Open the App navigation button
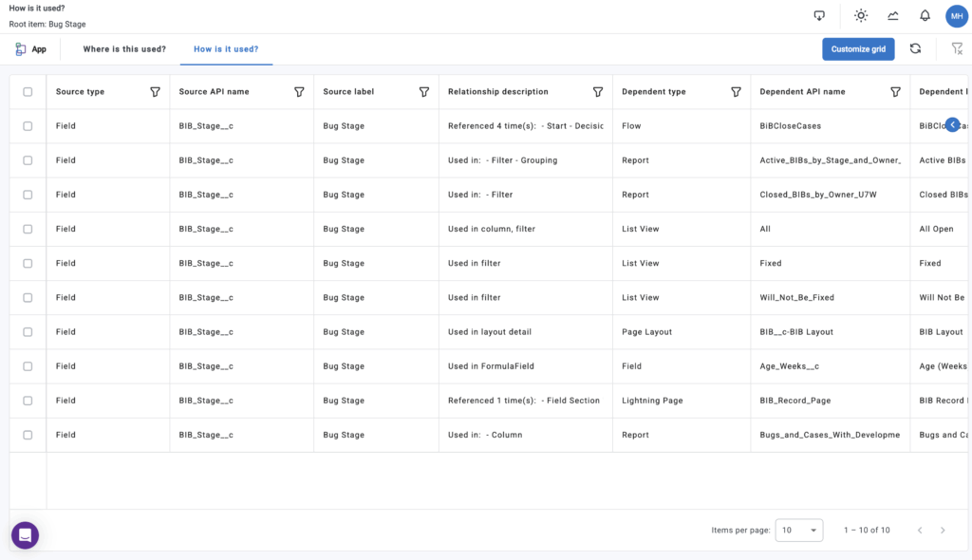972x560 pixels. tap(30, 49)
